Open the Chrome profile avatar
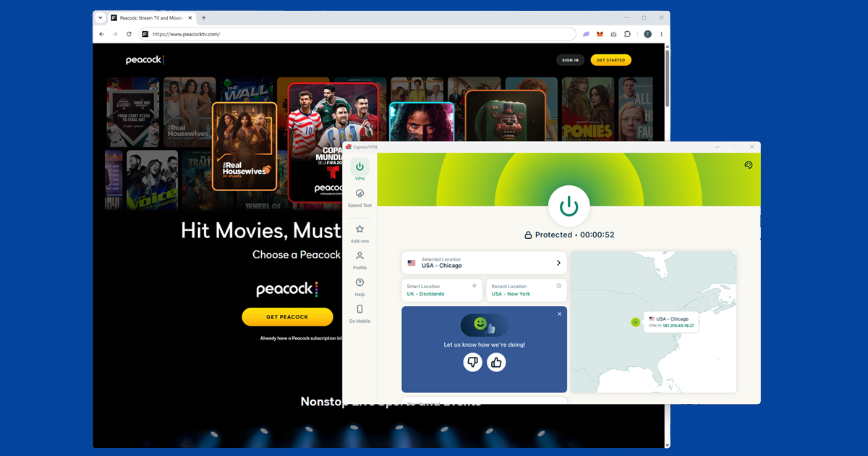 pyautogui.click(x=647, y=34)
